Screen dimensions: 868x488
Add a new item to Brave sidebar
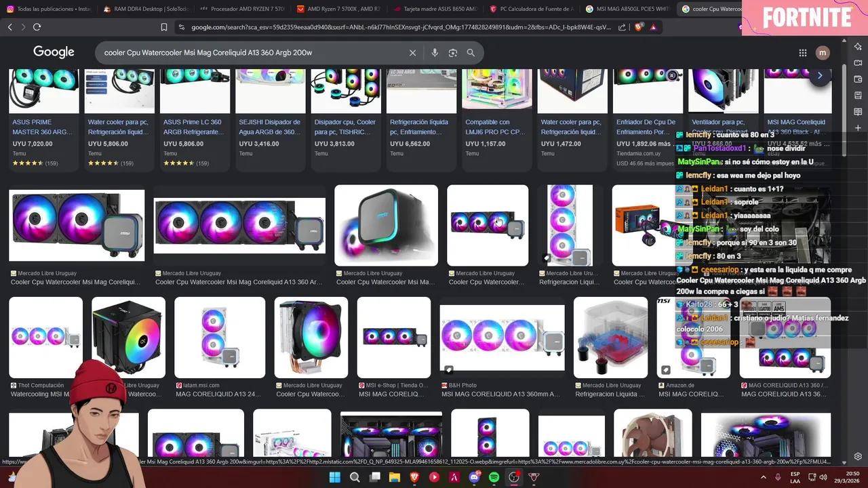pyautogui.click(x=858, y=127)
